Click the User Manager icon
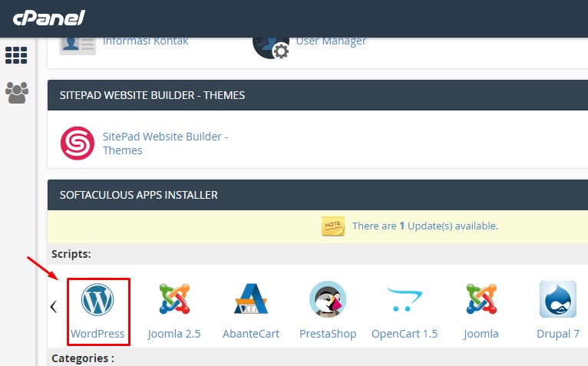Viewport: 588px width, 366px height. pos(269,43)
